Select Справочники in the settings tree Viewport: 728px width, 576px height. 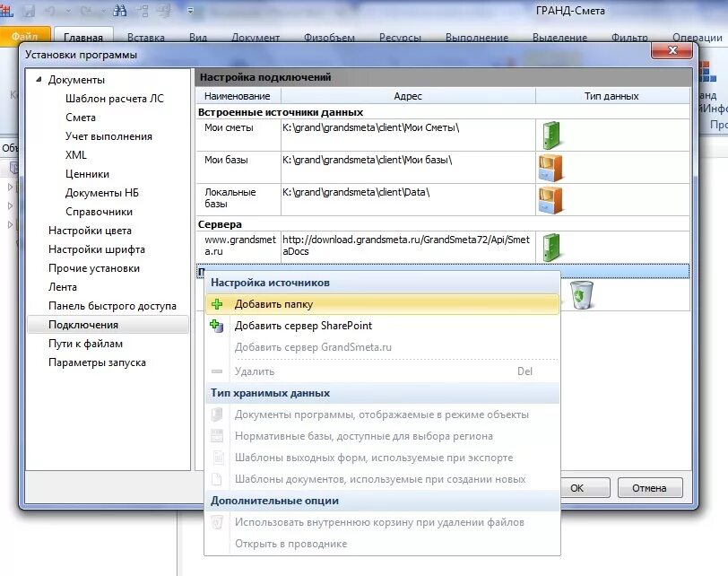[x=99, y=212]
